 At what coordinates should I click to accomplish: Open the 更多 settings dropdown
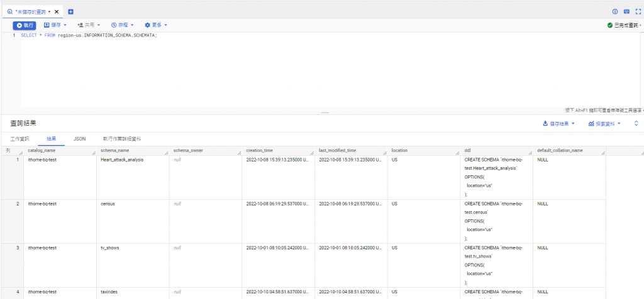coord(156,25)
